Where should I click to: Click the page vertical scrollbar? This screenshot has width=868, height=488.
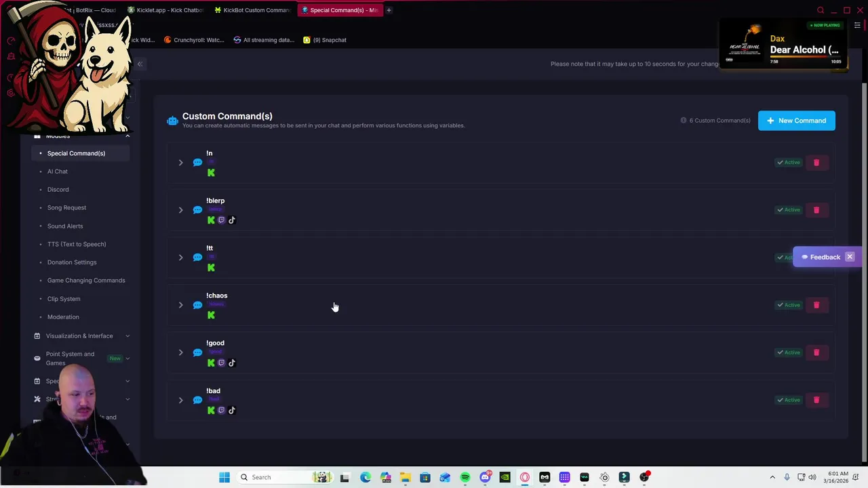[864, 271]
